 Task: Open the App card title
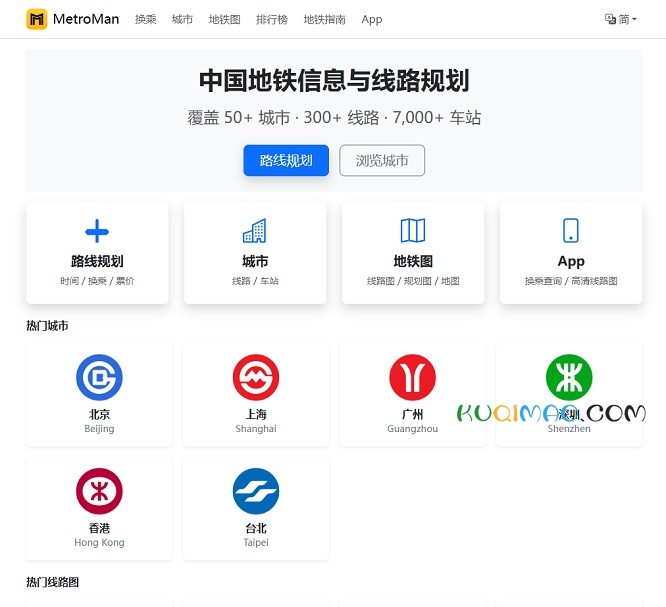point(571,261)
